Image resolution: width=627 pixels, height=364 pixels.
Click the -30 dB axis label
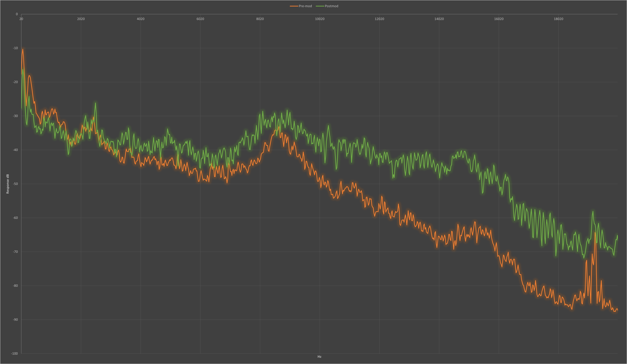15,116
